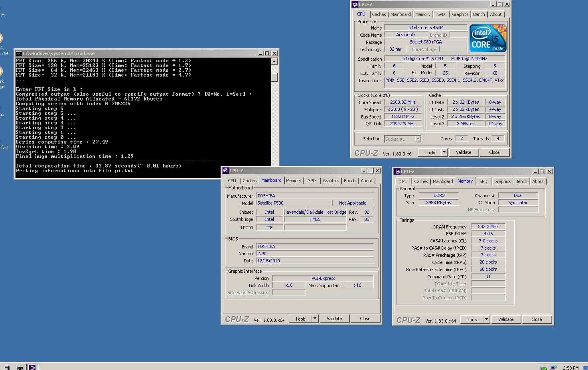The height and width of the screenshot is (370, 588).
Task: Click Validate button in CPU window
Action: click(464, 152)
